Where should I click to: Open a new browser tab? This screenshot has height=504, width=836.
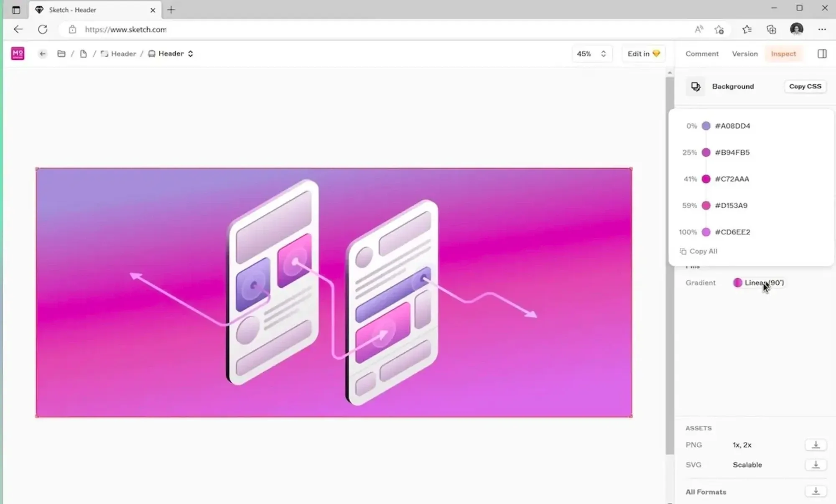(x=171, y=10)
